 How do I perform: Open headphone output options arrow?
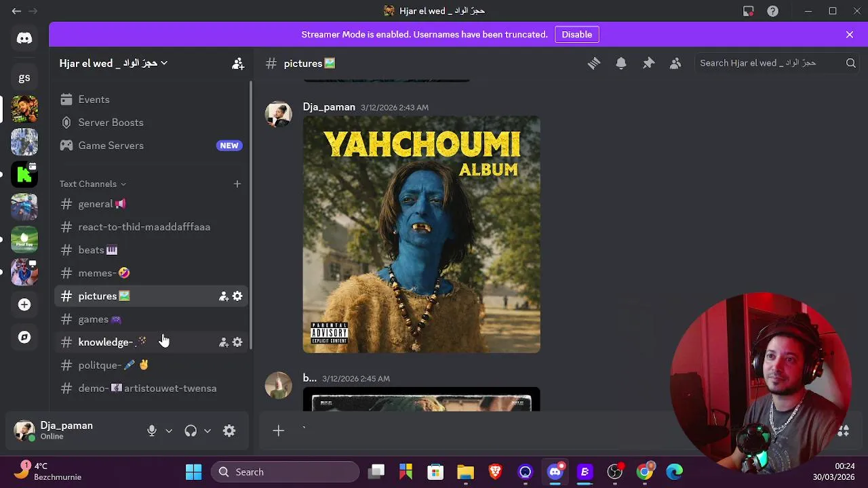coord(208,431)
